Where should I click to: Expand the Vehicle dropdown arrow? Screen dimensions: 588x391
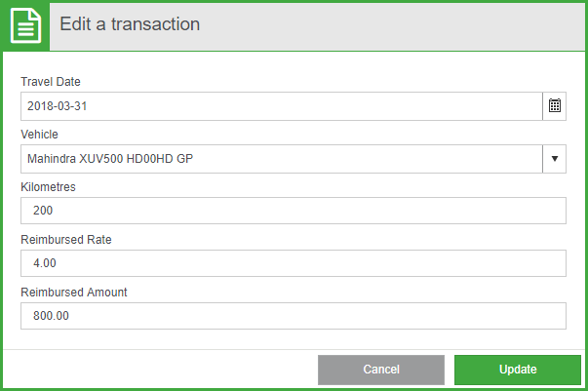[x=555, y=159]
